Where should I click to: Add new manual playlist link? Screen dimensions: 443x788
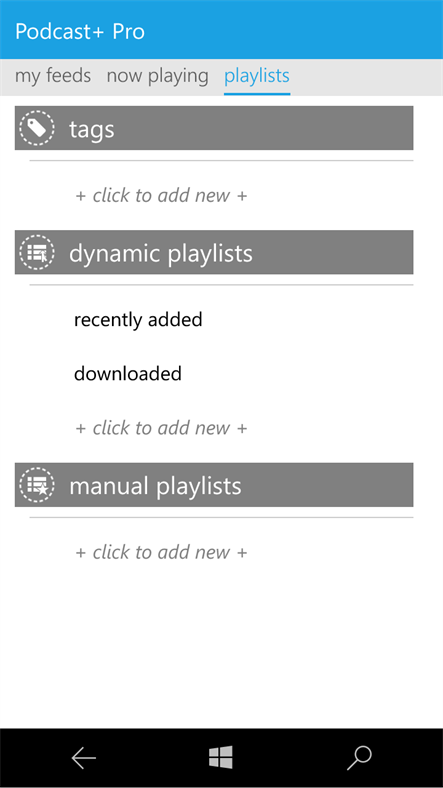161,552
